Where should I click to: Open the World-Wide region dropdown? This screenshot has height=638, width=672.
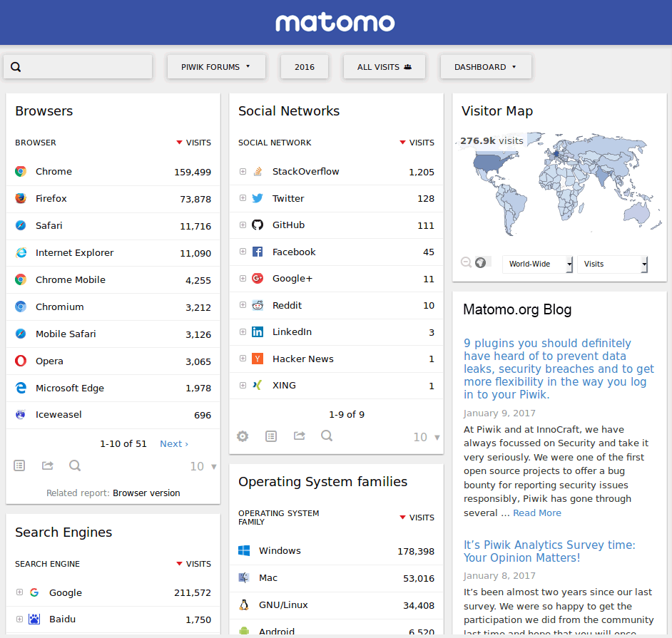tap(537, 264)
